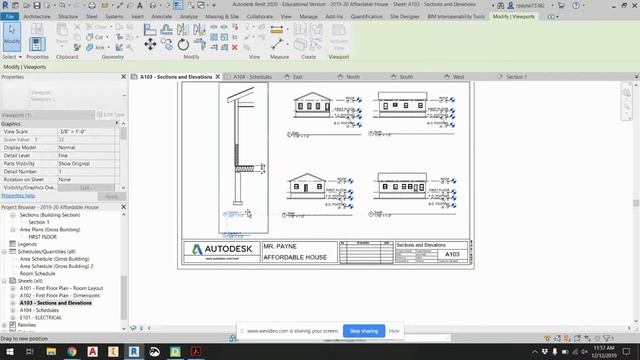The width and height of the screenshot is (640, 360).
Task: Click the Save icon in quick access toolbar
Action: click(37, 5)
